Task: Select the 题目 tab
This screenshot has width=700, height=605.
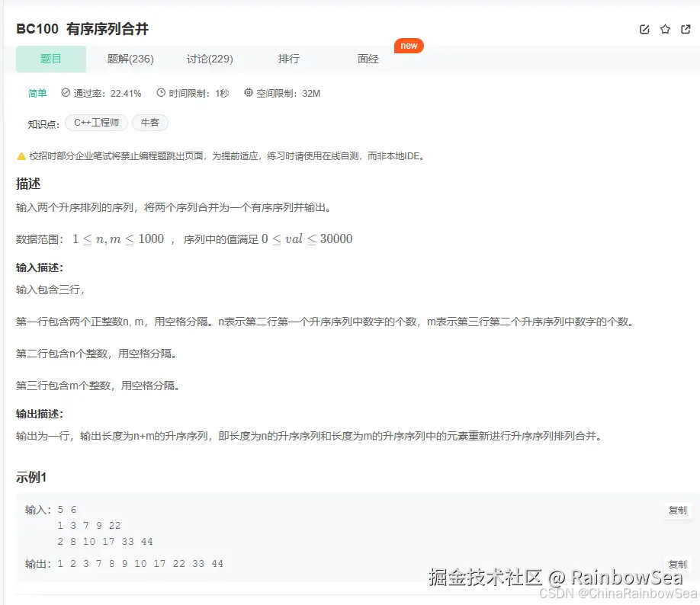Action: point(50,59)
